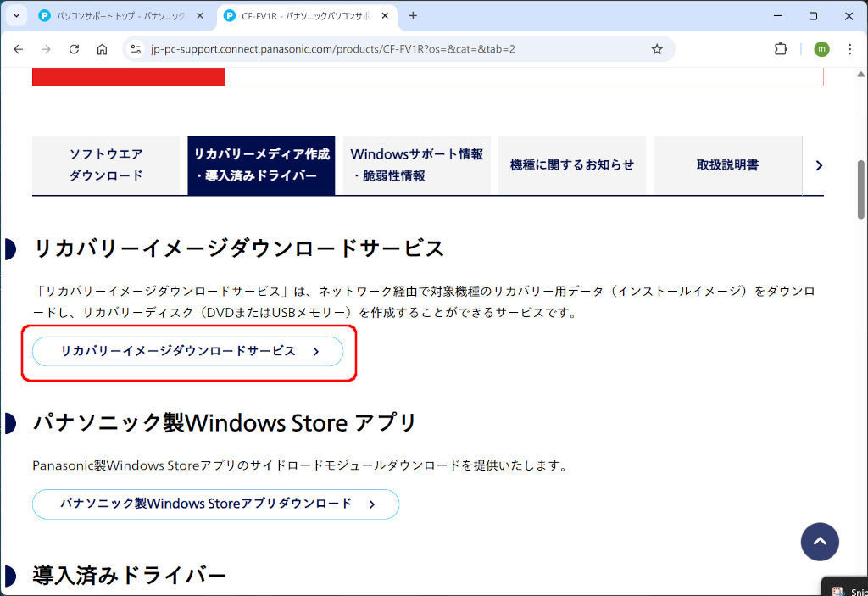Viewport: 868px width, 596px height.
Task: Go to the browser home page
Action: click(102, 49)
